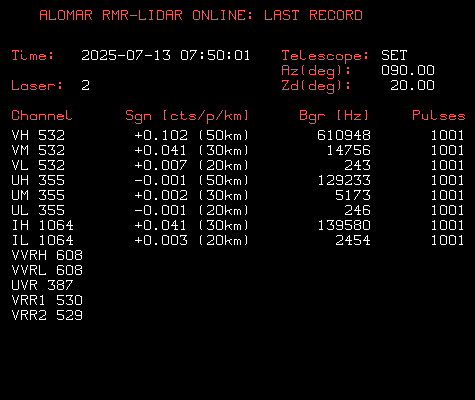Click background value 2454

coord(353,240)
